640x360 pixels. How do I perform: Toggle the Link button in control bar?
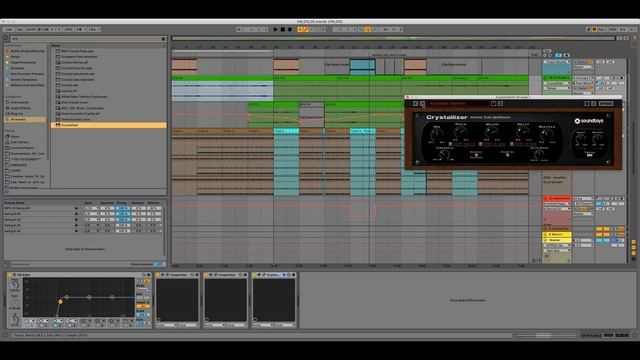coord(9,29)
